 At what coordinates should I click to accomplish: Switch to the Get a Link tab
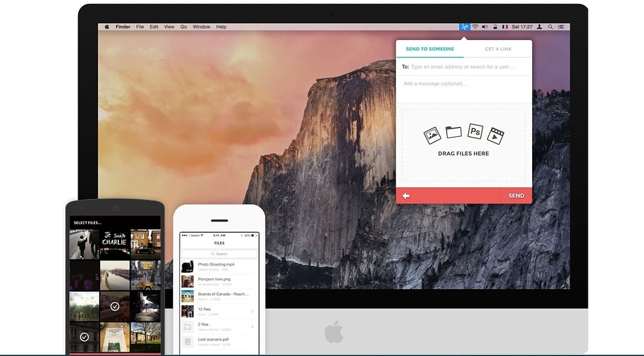click(498, 49)
